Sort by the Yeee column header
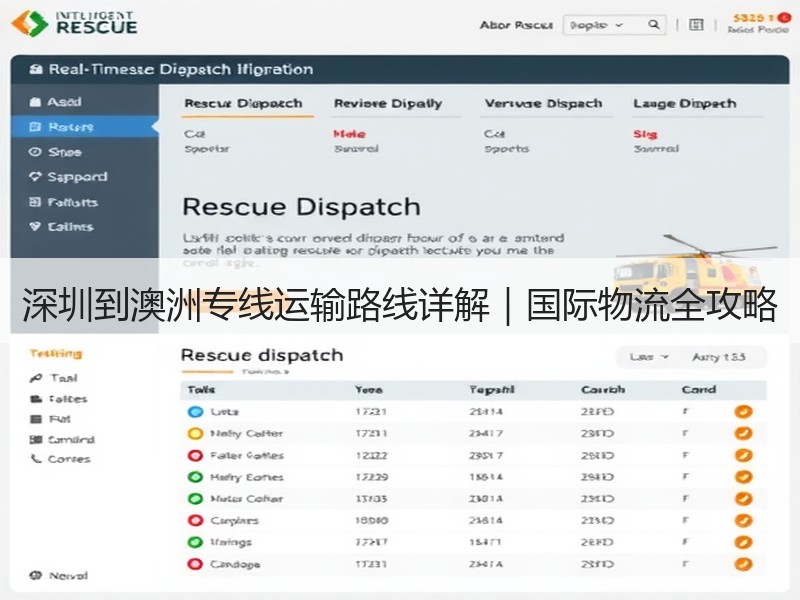Image resolution: width=800 pixels, height=600 pixels. pos(369,390)
